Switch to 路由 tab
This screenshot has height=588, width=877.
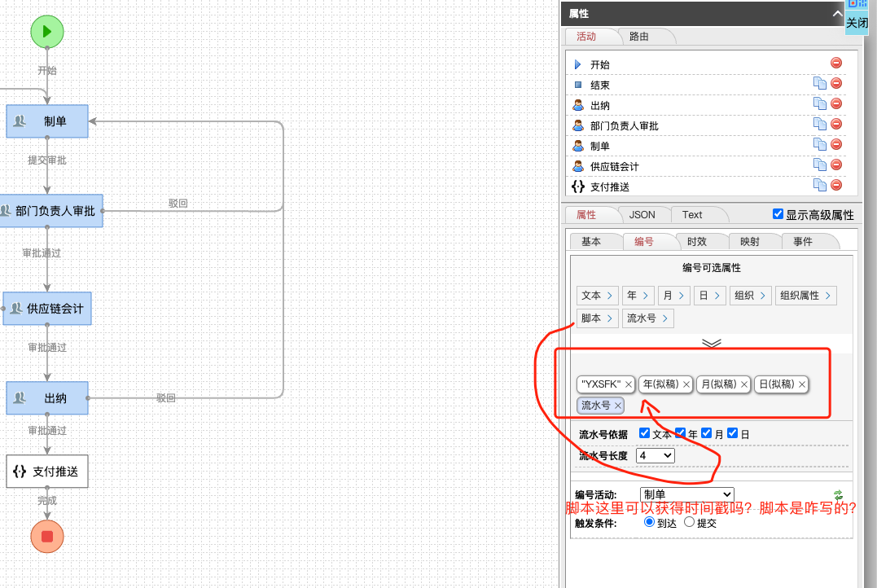click(x=639, y=37)
